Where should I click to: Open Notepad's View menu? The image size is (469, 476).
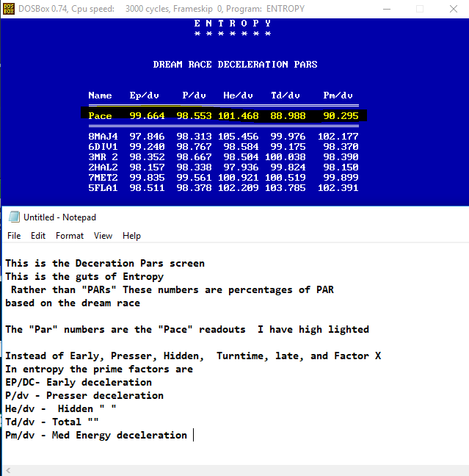tap(103, 236)
